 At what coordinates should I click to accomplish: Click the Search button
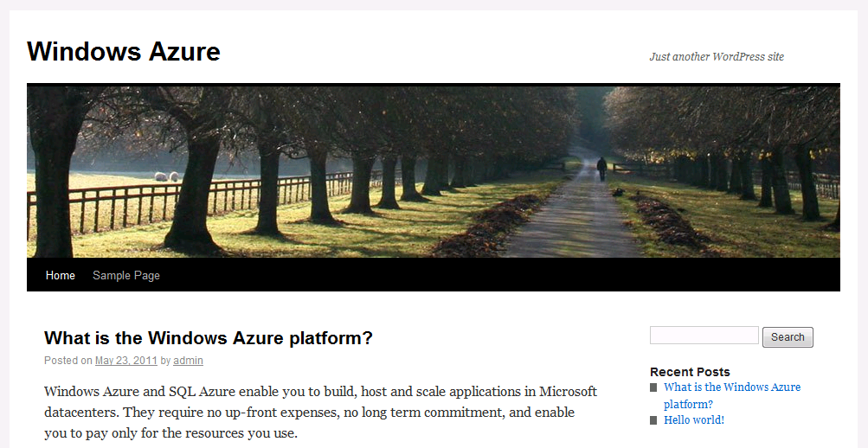[788, 336]
